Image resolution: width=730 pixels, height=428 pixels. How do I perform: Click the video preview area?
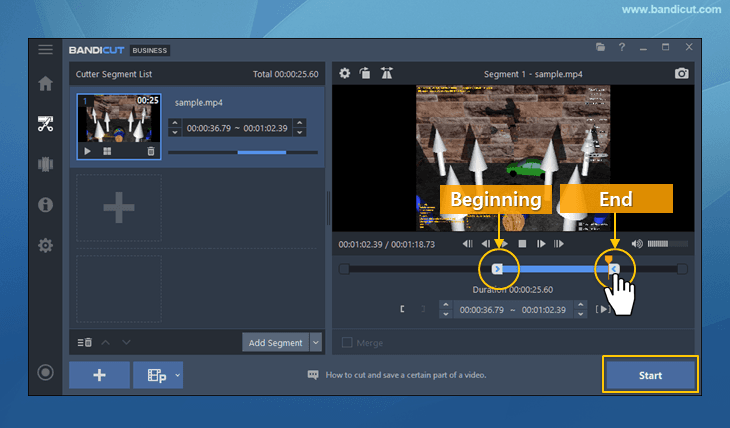coord(513,158)
